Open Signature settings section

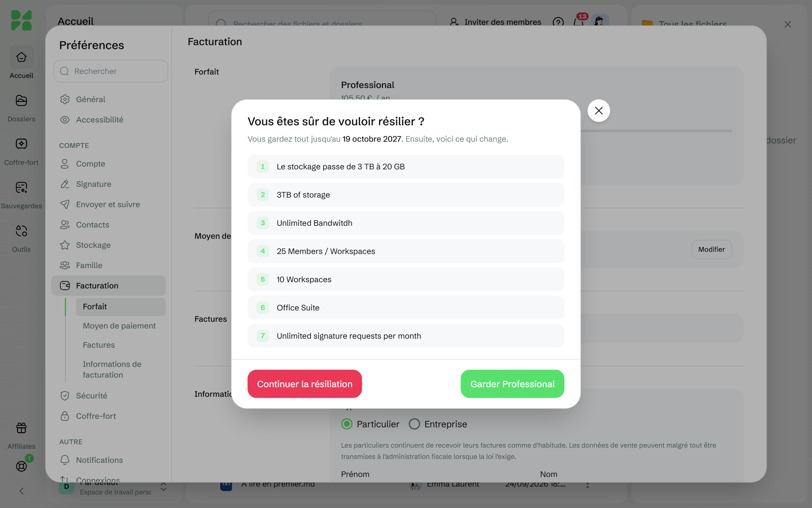pyautogui.click(x=108, y=184)
